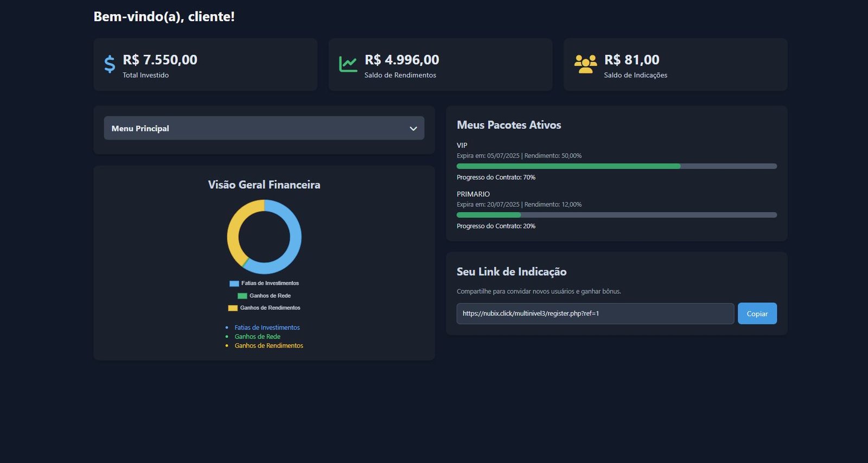Click the dollar sign Total Investido icon
Viewport: 868px width, 463px height.
click(x=110, y=64)
